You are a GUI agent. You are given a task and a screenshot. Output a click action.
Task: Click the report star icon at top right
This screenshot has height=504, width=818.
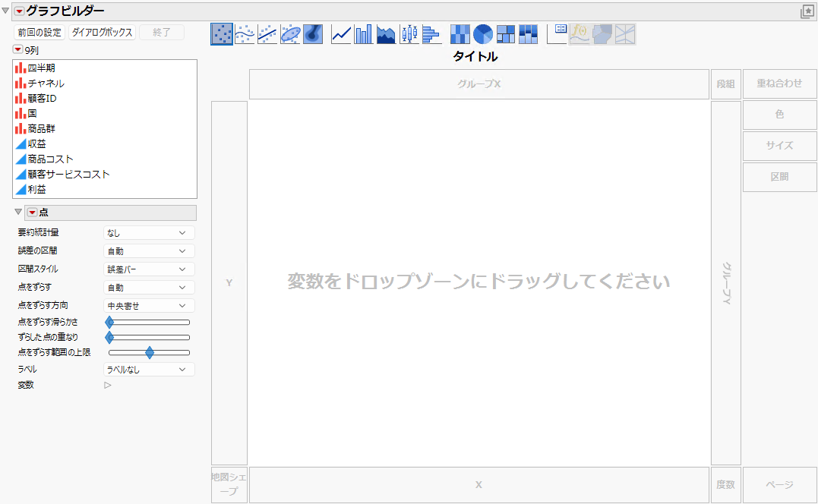point(807,11)
